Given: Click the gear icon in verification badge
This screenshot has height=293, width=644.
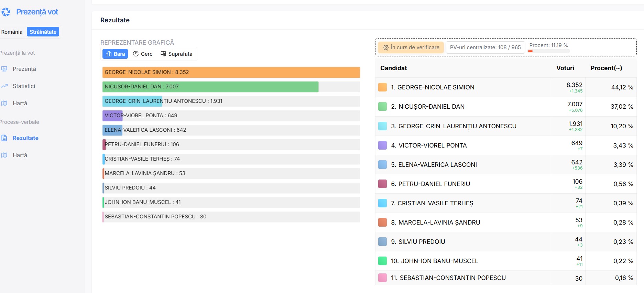Looking at the screenshot, I should pos(386,47).
